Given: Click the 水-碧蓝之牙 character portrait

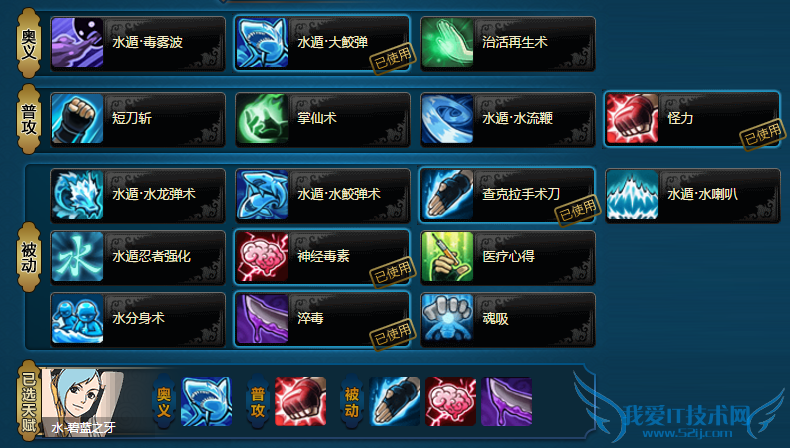Looking at the screenshot, I should coord(83,402).
